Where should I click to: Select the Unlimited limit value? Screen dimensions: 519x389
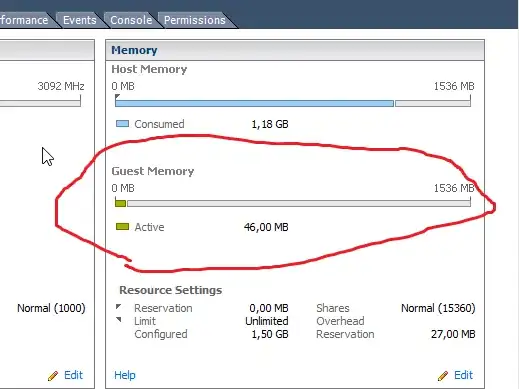pos(267,321)
